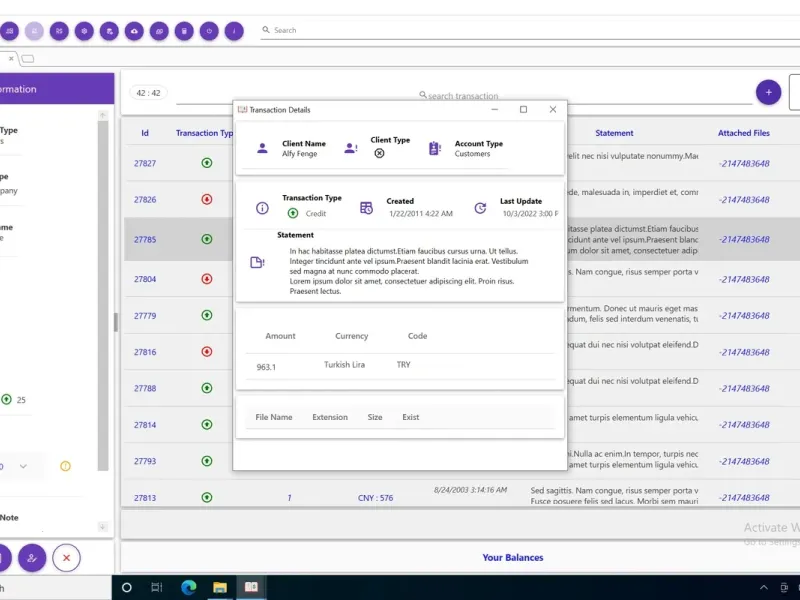The height and width of the screenshot is (600, 800).
Task: Open Cortana circle on the taskbar
Action: pyautogui.click(x=127, y=588)
